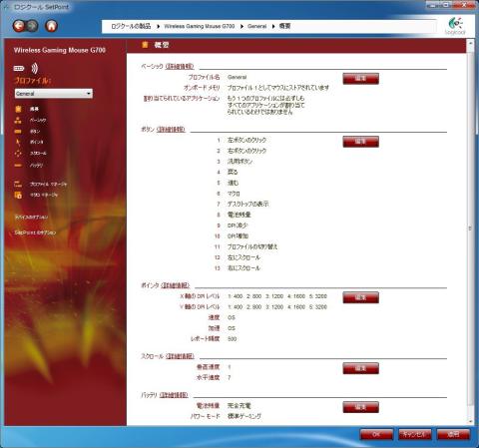This screenshot has width=479, height=448.
Task: Open 詳細情報 link next to スクロール heading
Action: (x=180, y=356)
